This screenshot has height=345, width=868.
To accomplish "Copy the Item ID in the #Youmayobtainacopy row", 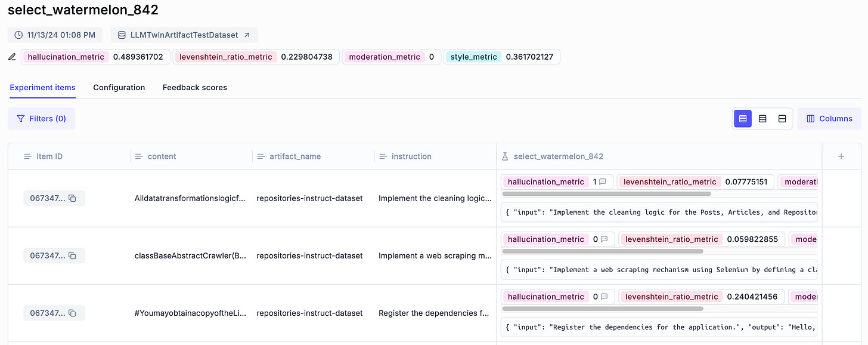I will tap(72, 313).
